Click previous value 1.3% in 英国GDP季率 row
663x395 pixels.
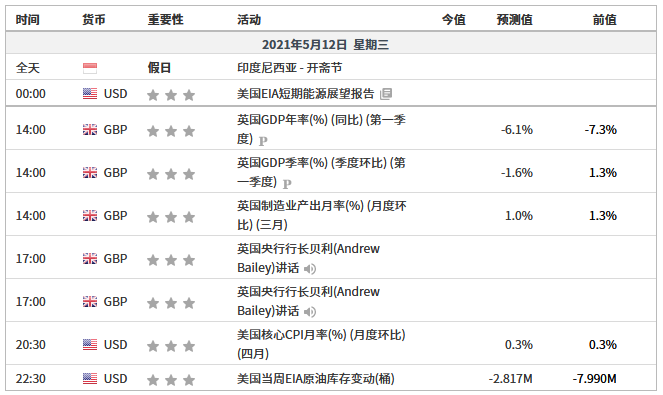(x=603, y=173)
